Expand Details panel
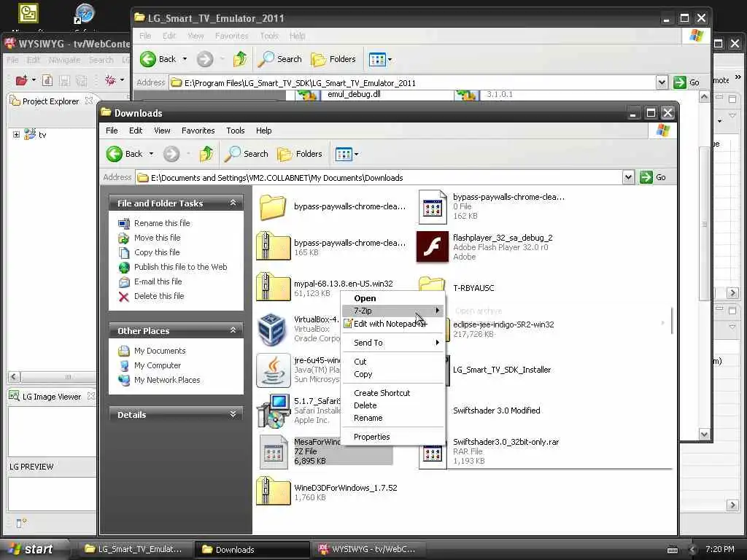747x560 pixels. coord(233,414)
